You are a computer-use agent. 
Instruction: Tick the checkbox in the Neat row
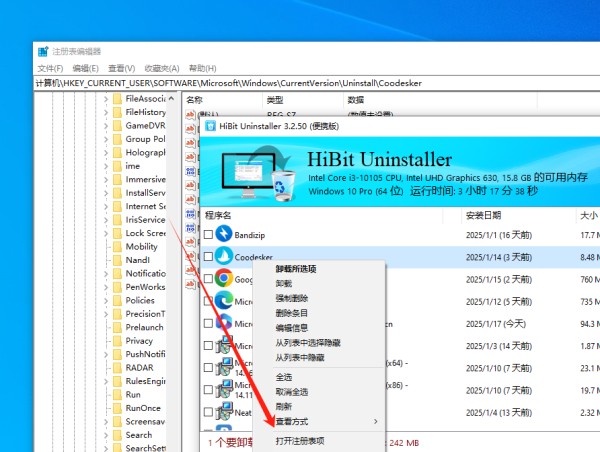point(208,412)
